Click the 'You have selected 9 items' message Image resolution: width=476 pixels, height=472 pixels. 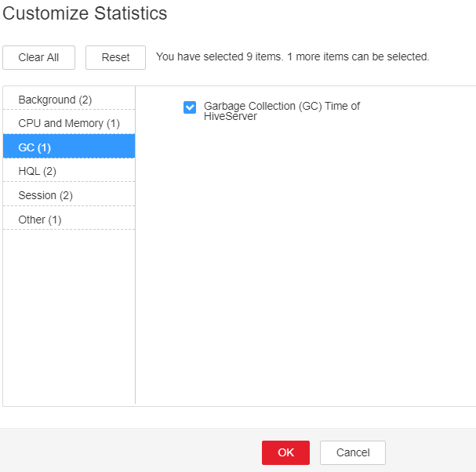coord(220,56)
